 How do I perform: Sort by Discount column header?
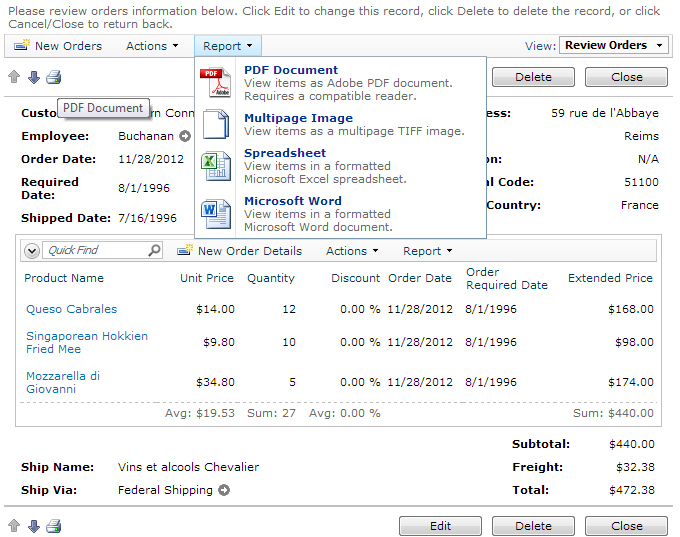tap(355, 278)
